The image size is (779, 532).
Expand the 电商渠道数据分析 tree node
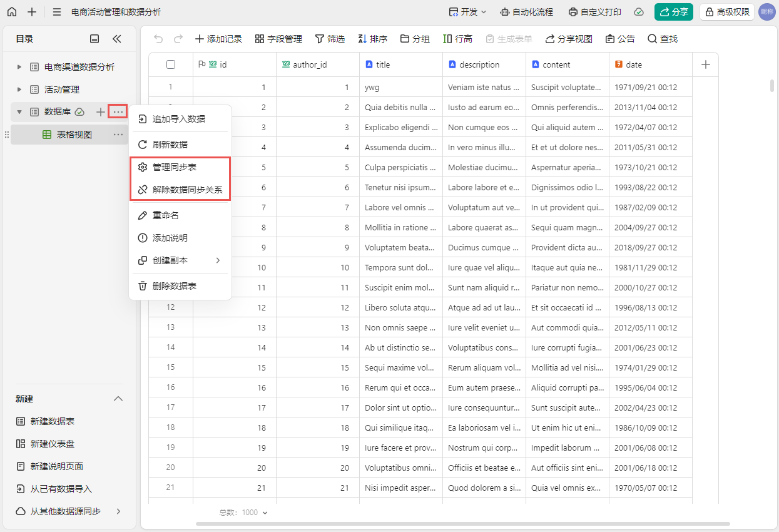(x=19, y=67)
